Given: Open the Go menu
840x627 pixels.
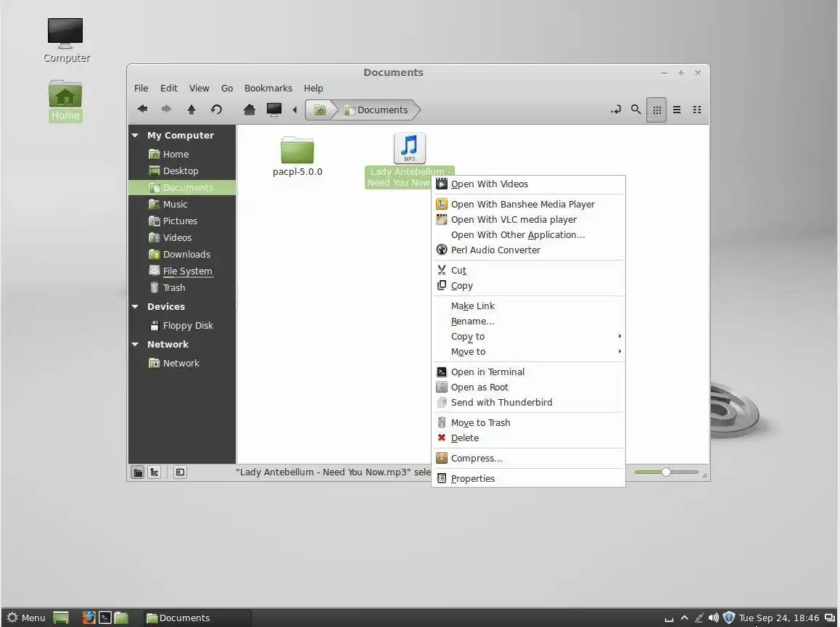Looking at the screenshot, I should 227,88.
